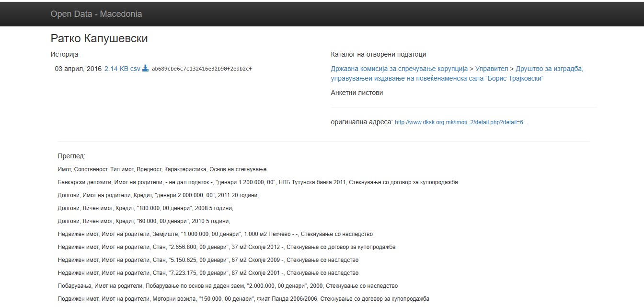Screen dimensions: 644x308
Task: Go to the Управител category link
Action: (x=492, y=69)
